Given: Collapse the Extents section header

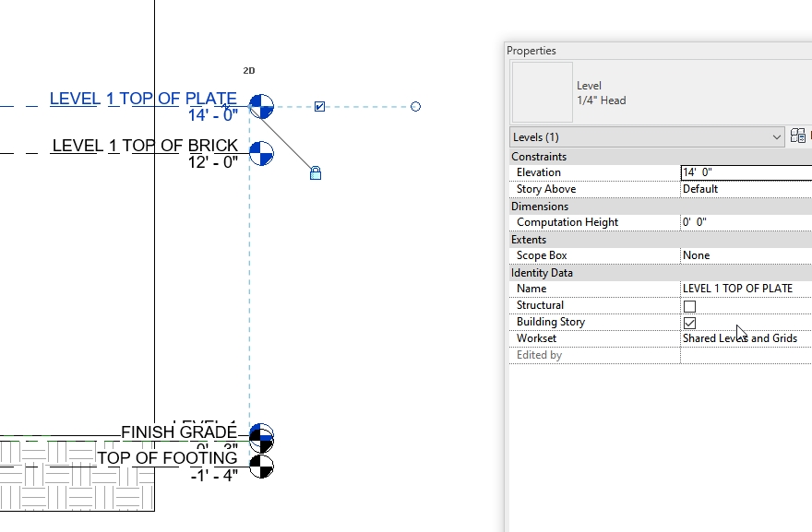Looking at the screenshot, I should (x=661, y=239).
